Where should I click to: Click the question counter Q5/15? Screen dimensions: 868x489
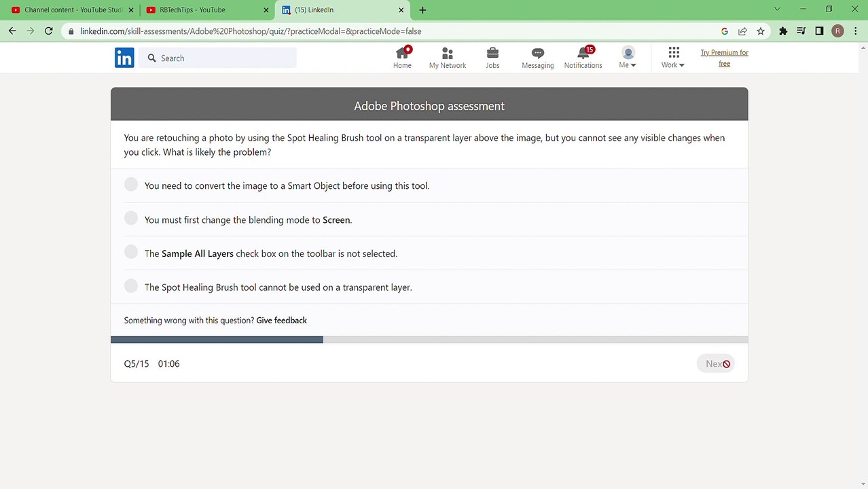pos(137,363)
